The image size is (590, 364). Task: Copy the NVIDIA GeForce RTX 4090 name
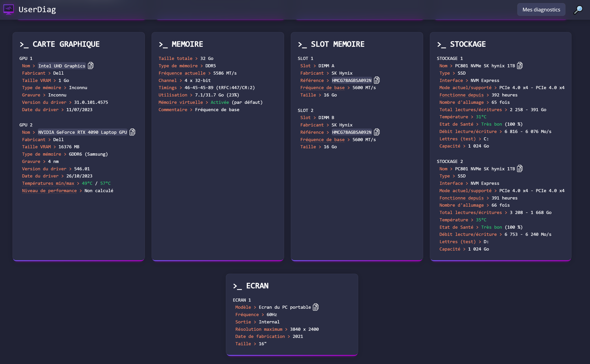coord(132,132)
